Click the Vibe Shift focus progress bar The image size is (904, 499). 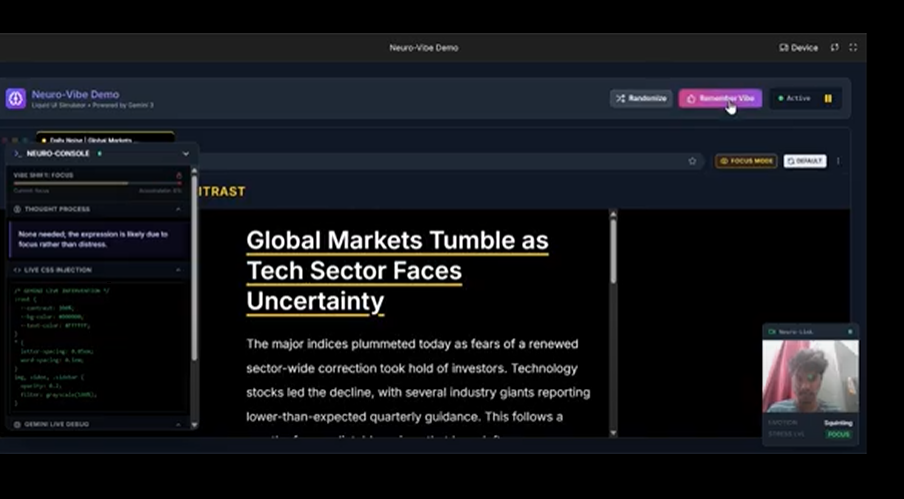[97, 184]
